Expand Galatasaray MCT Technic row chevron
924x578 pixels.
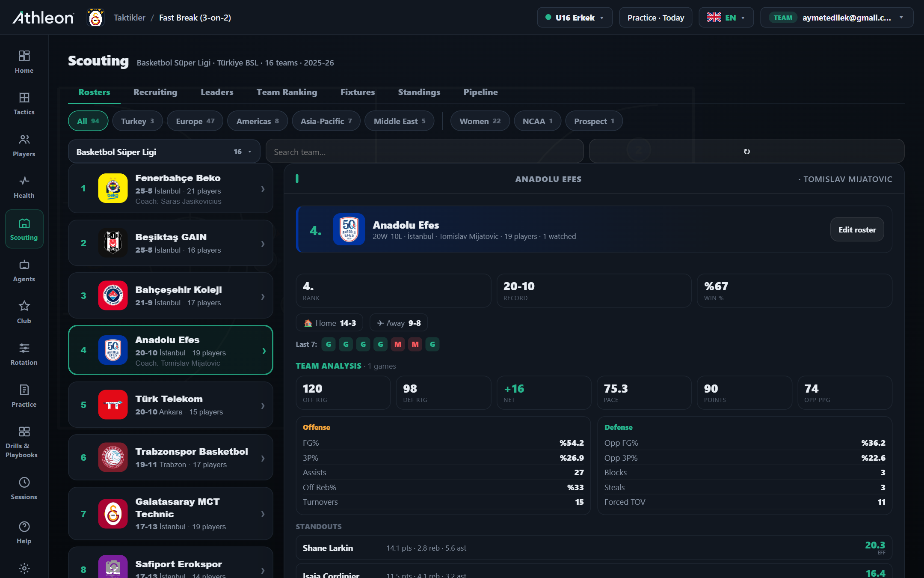pyautogui.click(x=263, y=514)
